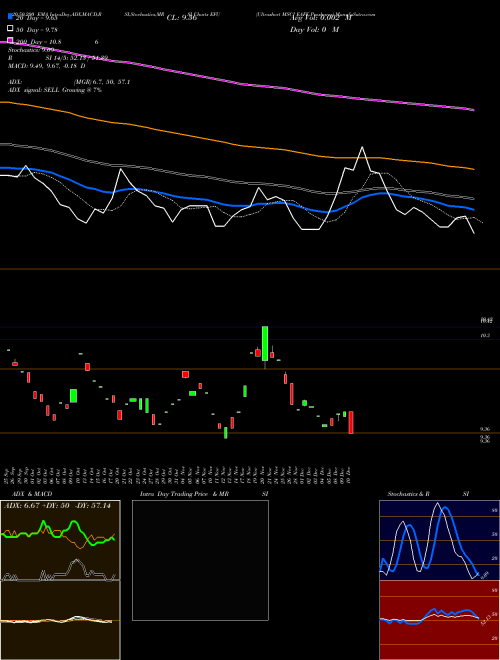This screenshot has width=500, height=660.
Task: Click the first date label on the x-axis
Action: (x=8, y=474)
